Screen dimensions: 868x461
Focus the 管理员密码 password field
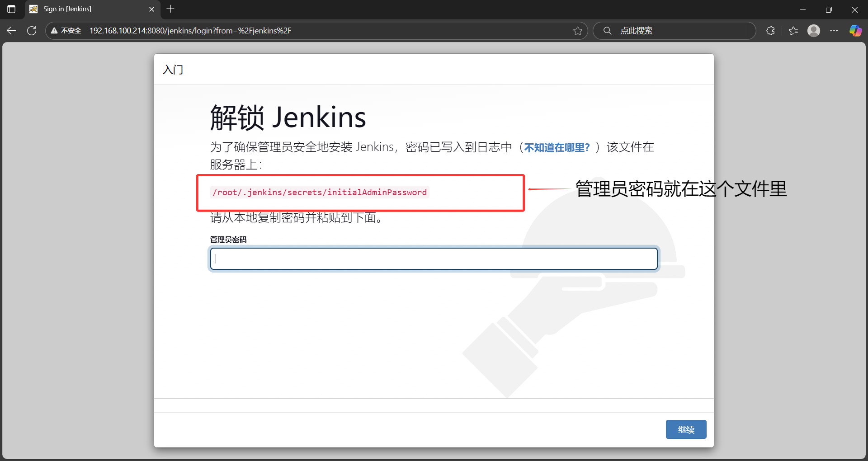tap(434, 259)
